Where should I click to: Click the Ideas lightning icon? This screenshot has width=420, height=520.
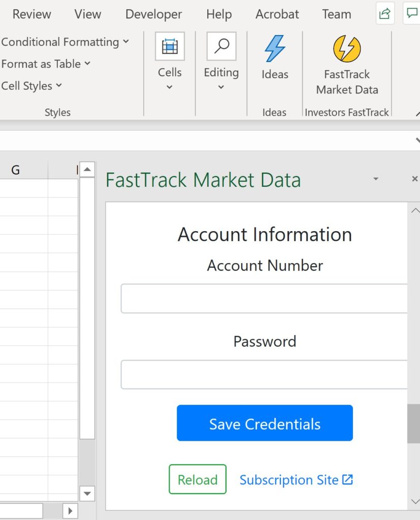click(275, 49)
